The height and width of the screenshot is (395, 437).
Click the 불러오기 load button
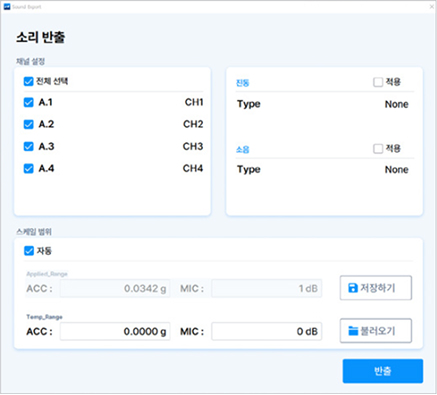(376, 331)
